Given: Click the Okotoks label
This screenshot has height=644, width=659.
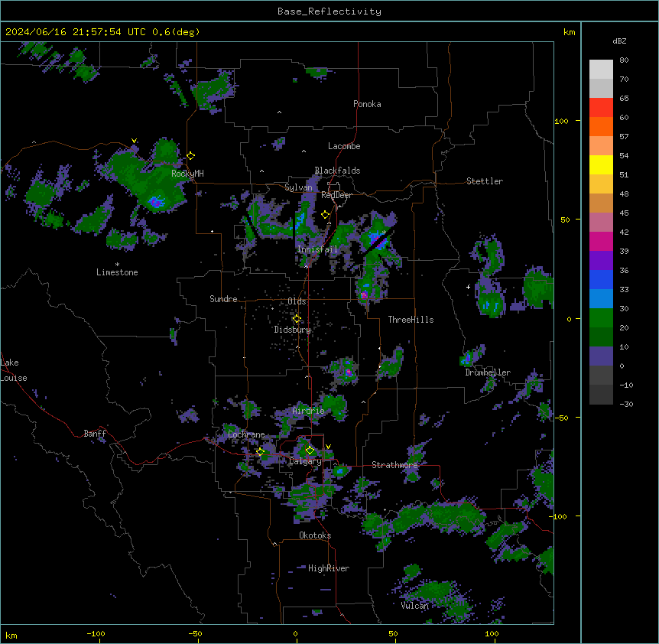Looking at the screenshot, I should pyautogui.click(x=315, y=535).
